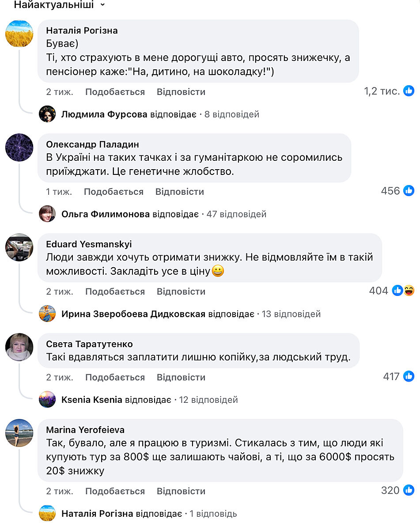Toggle Подобається on Олександр Паладин's comment
The width and height of the screenshot is (420, 530).
tap(114, 192)
